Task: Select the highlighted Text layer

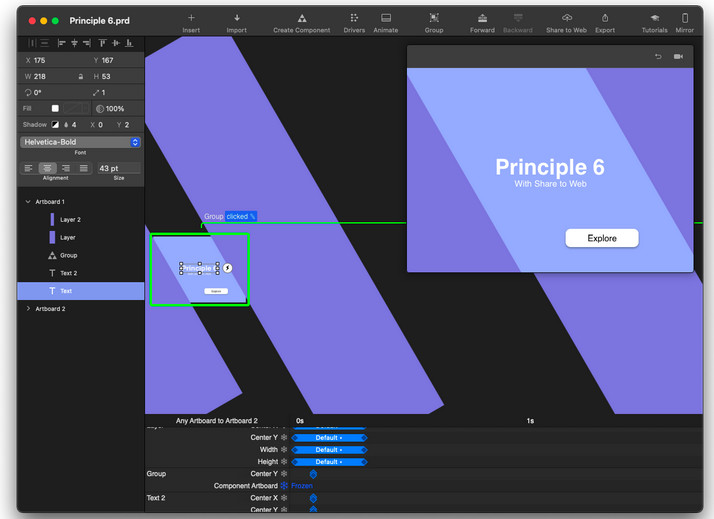Action: tap(81, 291)
